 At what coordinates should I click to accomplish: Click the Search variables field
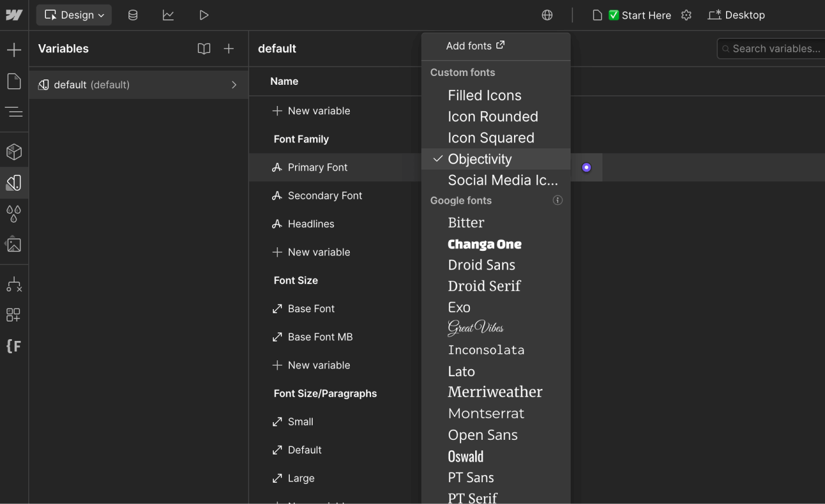click(771, 48)
